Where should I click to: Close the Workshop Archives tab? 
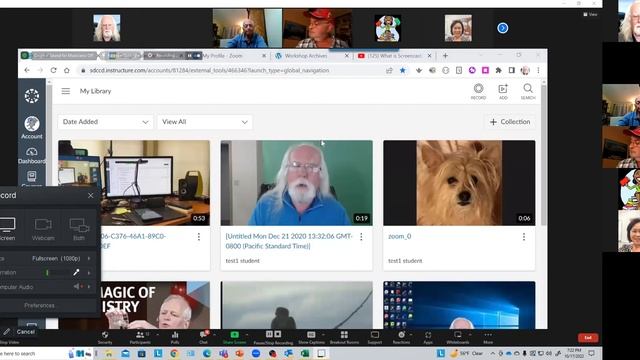(347, 56)
